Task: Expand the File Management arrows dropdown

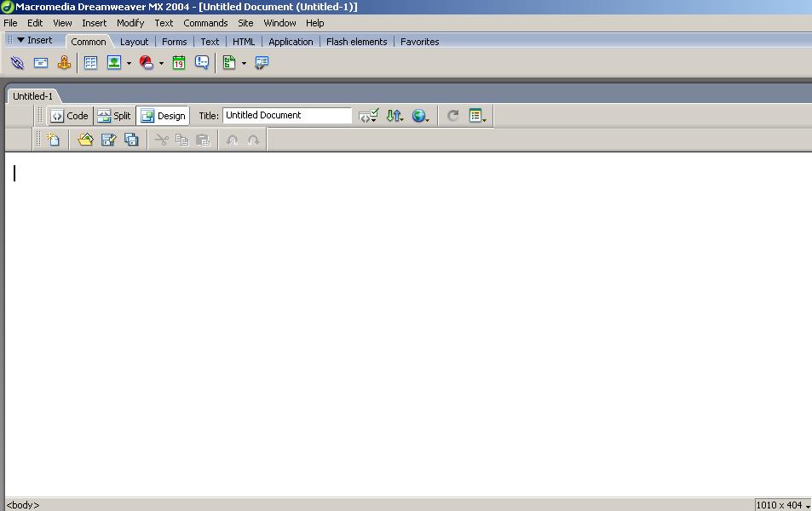Action: [394, 116]
